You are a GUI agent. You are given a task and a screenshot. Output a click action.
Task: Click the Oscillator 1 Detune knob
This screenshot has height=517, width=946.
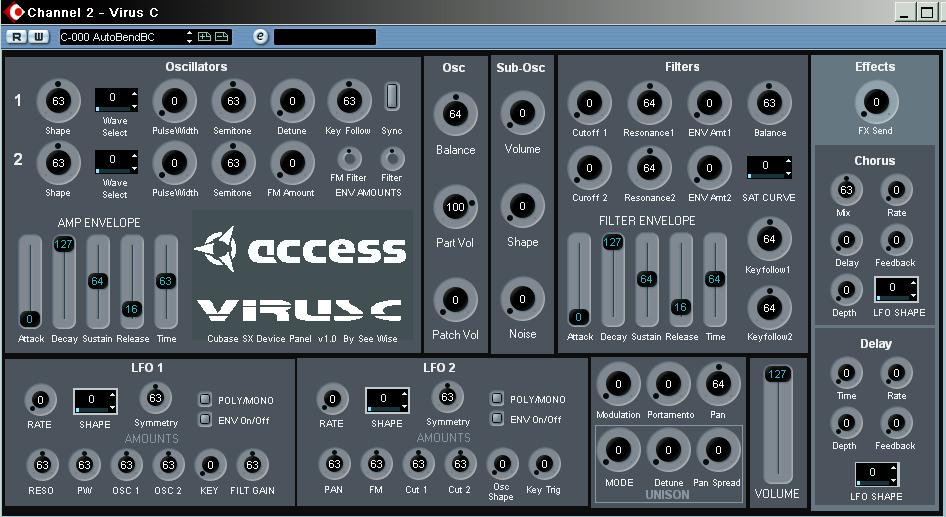pos(292,101)
